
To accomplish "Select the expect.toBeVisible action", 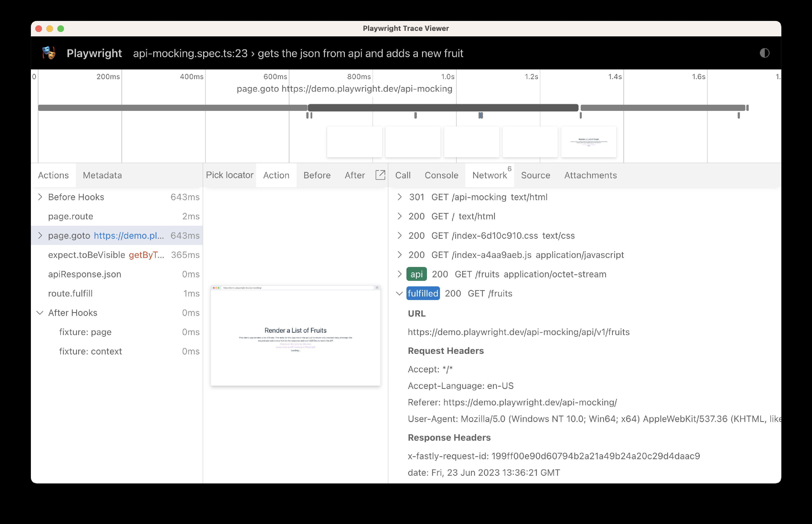I will (x=117, y=255).
